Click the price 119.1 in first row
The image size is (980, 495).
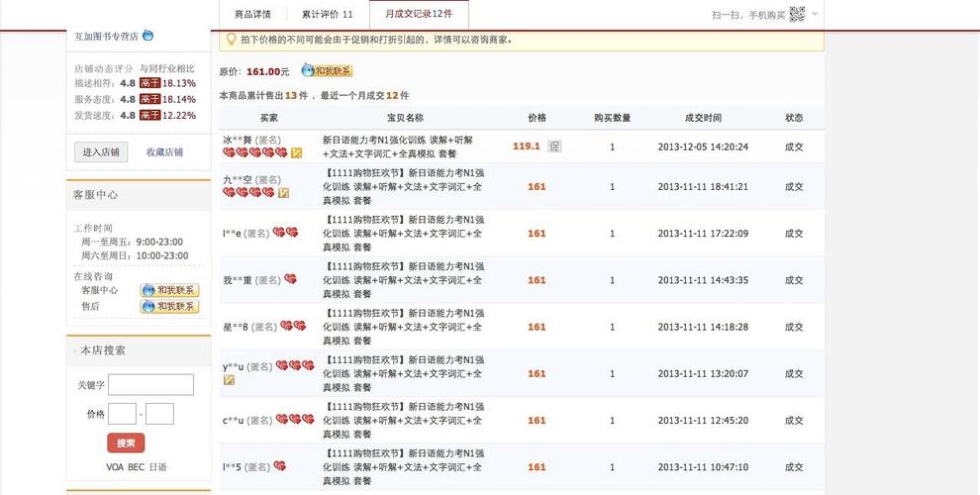[527, 147]
